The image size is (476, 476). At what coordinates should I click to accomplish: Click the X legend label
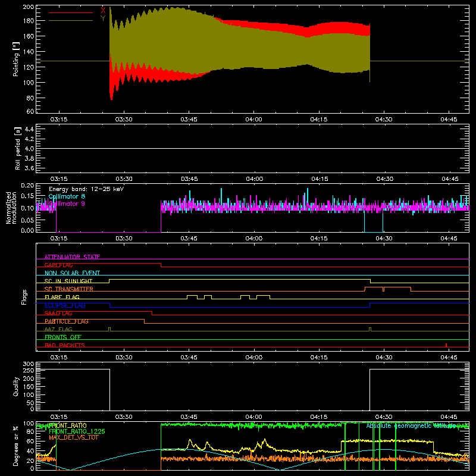pyautogui.click(x=103, y=11)
